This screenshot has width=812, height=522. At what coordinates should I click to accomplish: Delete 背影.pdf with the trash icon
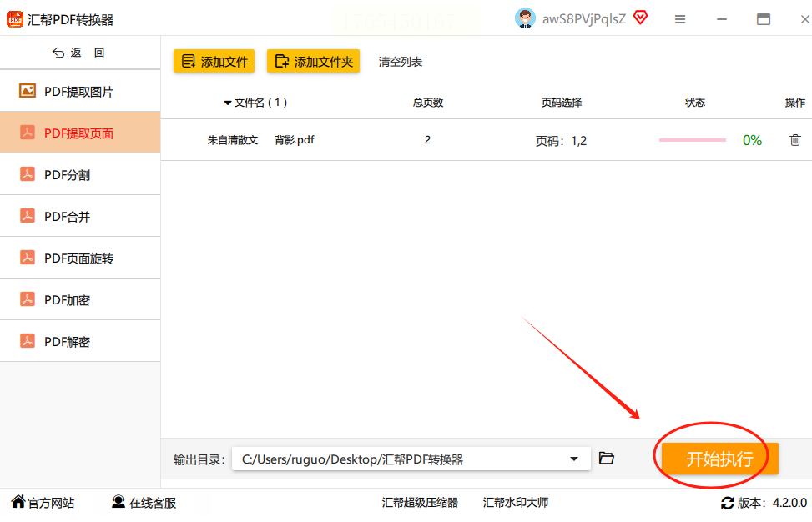pyautogui.click(x=795, y=140)
